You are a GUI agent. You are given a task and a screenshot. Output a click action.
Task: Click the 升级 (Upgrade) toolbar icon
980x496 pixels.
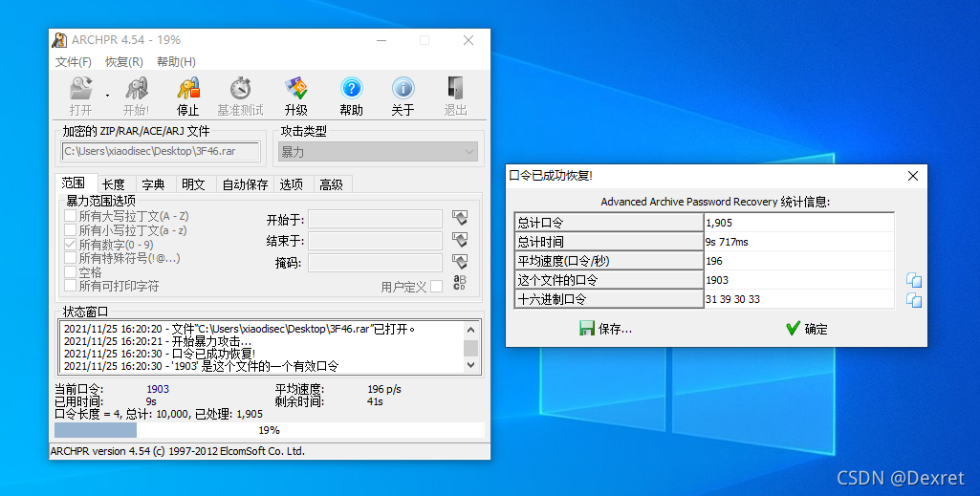click(295, 89)
